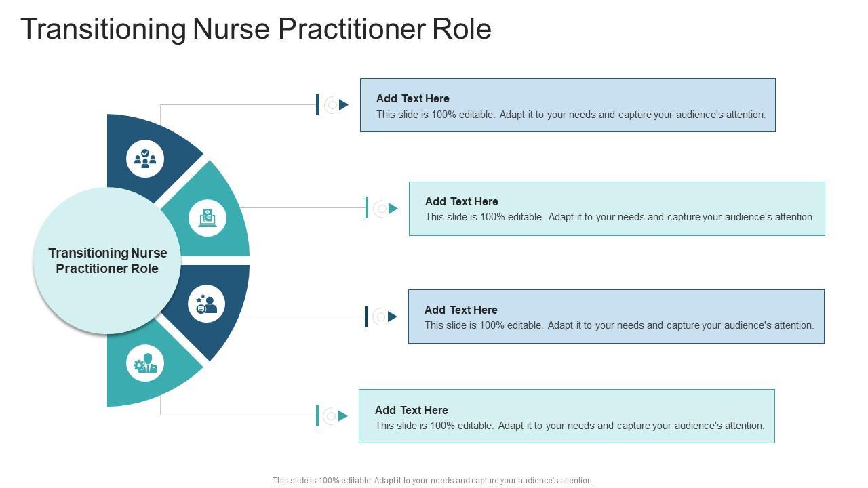Click the description sentence in the second text box

(x=619, y=218)
